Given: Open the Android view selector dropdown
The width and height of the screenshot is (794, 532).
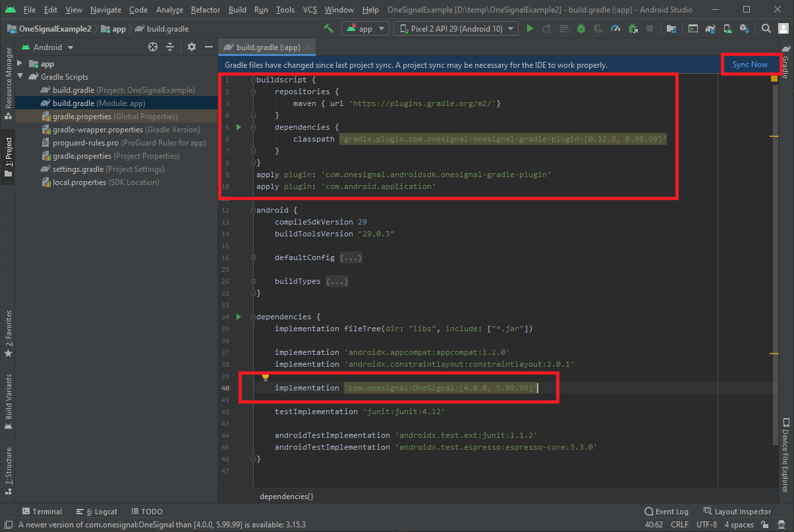Looking at the screenshot, I should tap(47, 47).
